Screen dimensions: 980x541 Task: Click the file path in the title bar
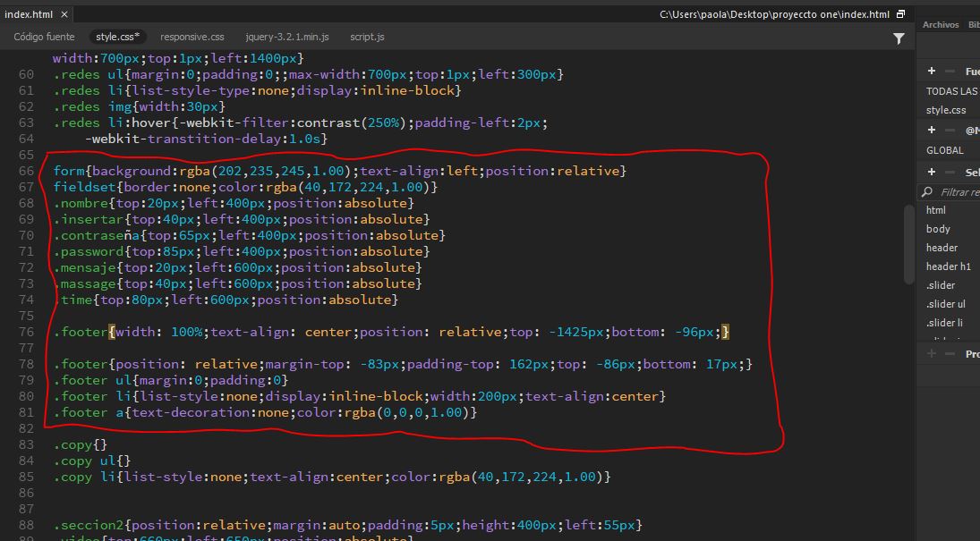click(x=774, y=13)
